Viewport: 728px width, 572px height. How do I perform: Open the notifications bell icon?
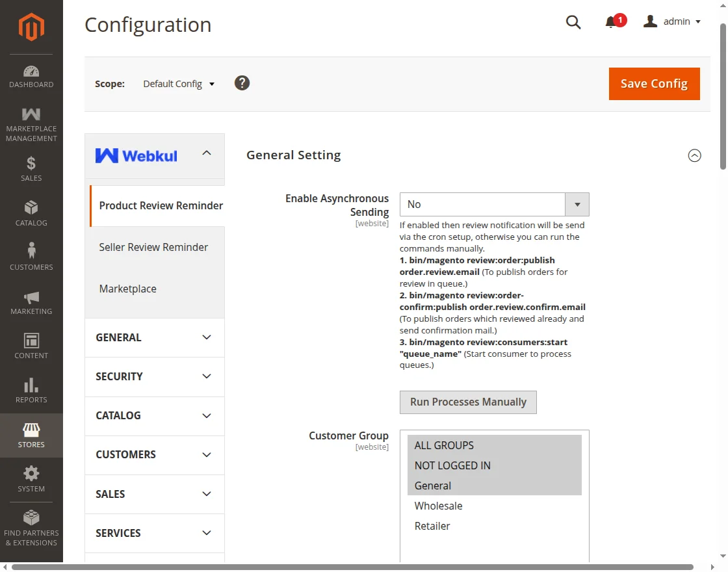point(611,22)
